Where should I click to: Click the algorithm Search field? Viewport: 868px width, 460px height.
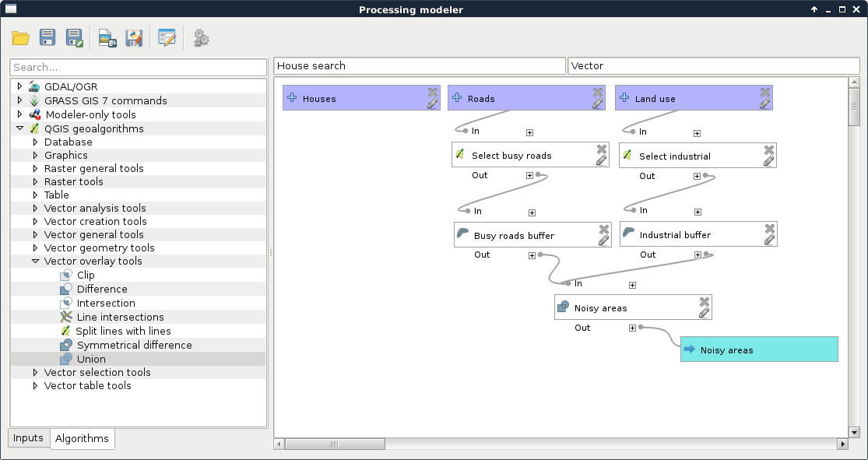tap(139, 67)
